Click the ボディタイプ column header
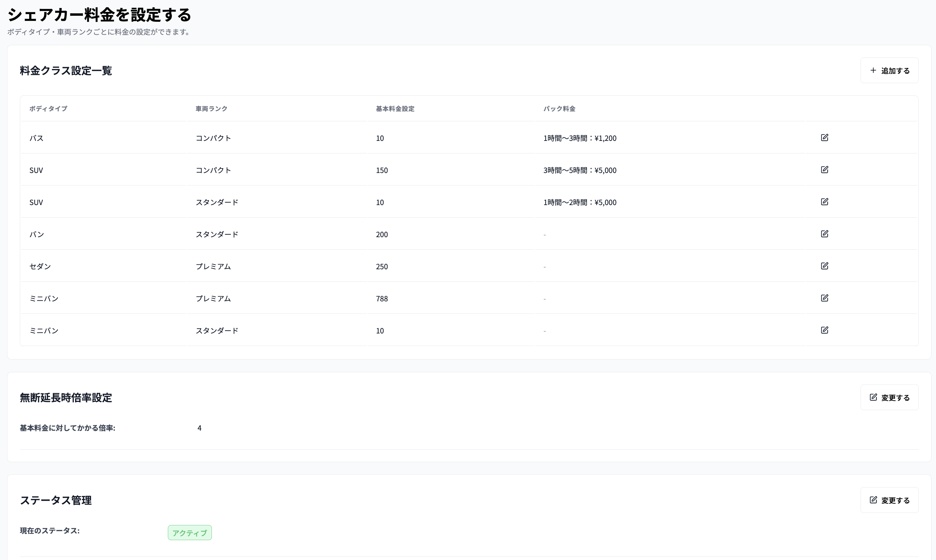Image resolution: width=936 pixels, height=560 pixels. pos(48,109)
